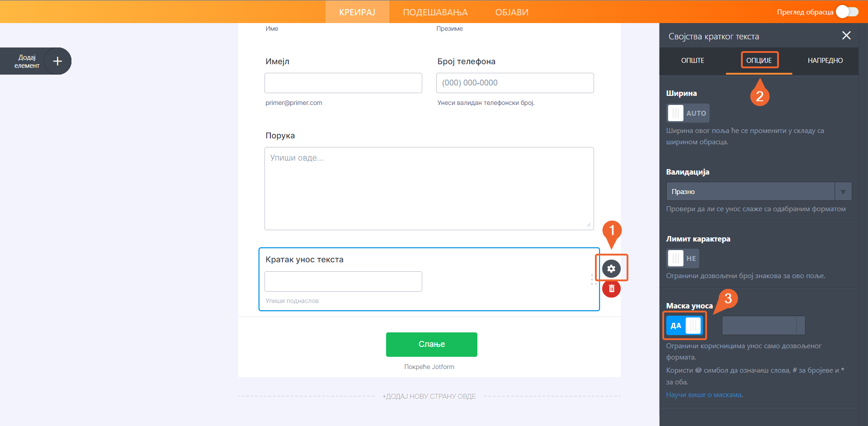The height and width of the screenshot is (426, 868).
Task: Enable the Лимит карактера toggle
Action: click(683, 258)
